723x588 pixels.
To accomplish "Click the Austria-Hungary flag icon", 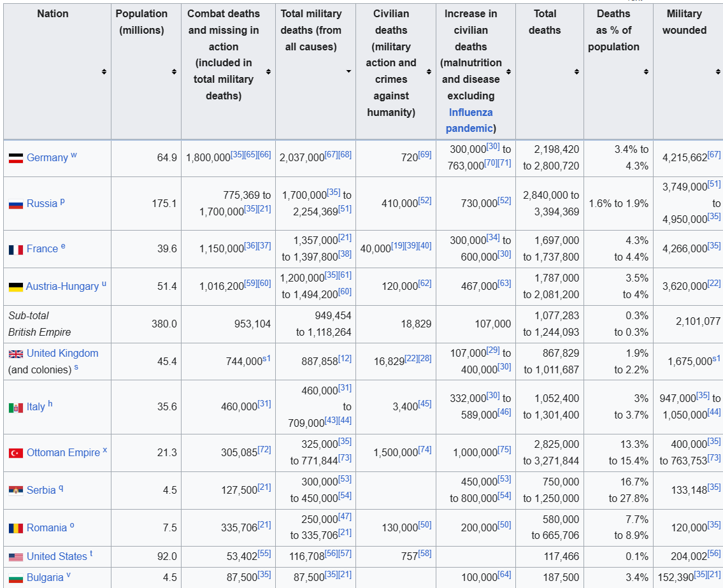I will [x=16, y=287].
